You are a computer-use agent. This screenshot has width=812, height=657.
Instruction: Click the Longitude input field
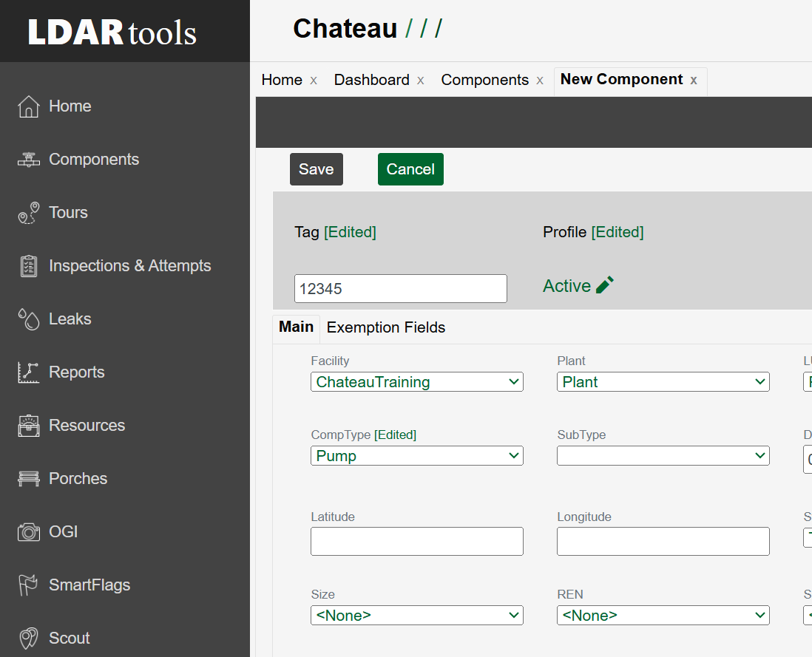click(663, 541)
